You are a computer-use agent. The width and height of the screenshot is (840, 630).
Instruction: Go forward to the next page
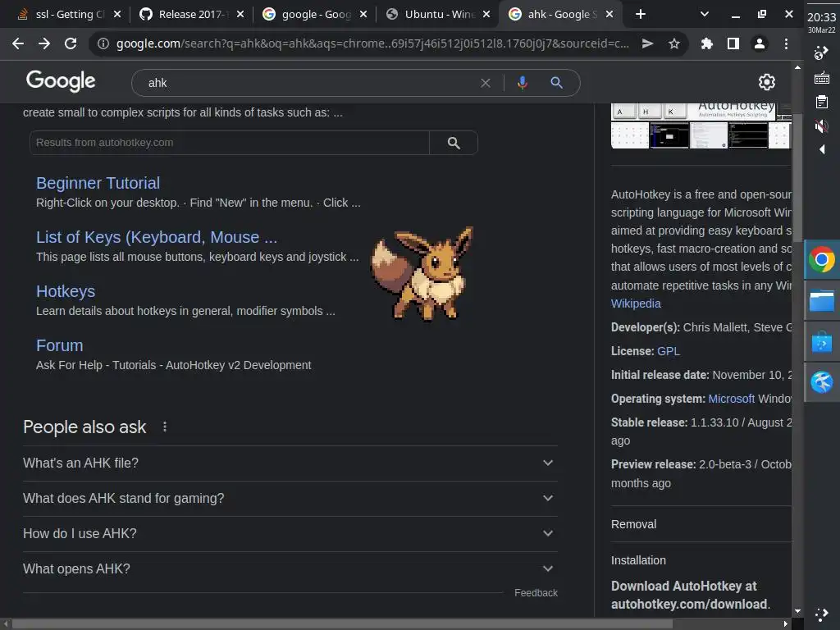point(44,43)
